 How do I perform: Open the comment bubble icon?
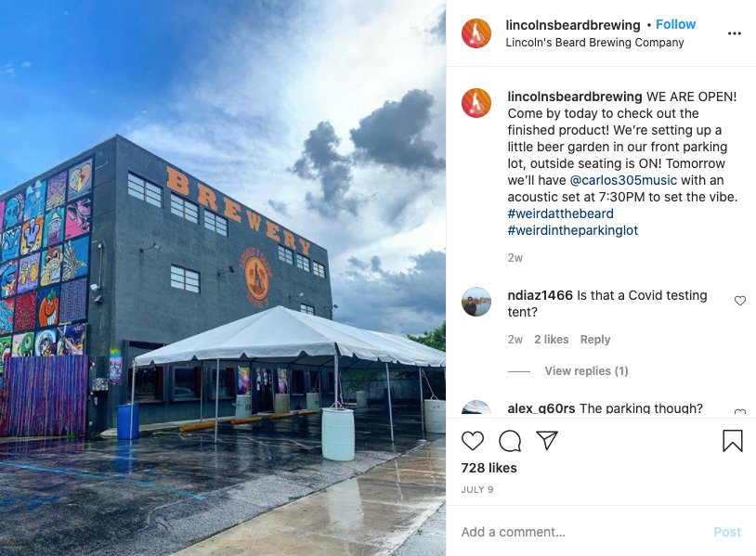click(510, 441)
